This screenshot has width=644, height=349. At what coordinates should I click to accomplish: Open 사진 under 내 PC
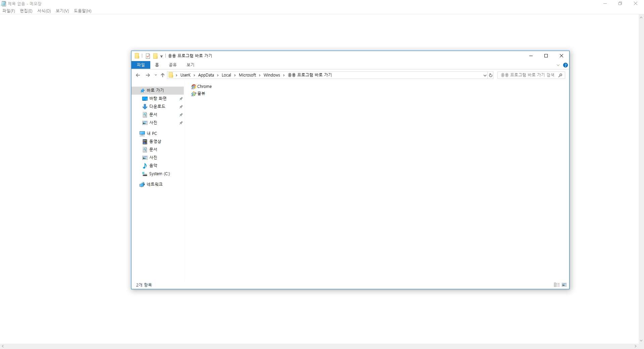coord(153,157)
